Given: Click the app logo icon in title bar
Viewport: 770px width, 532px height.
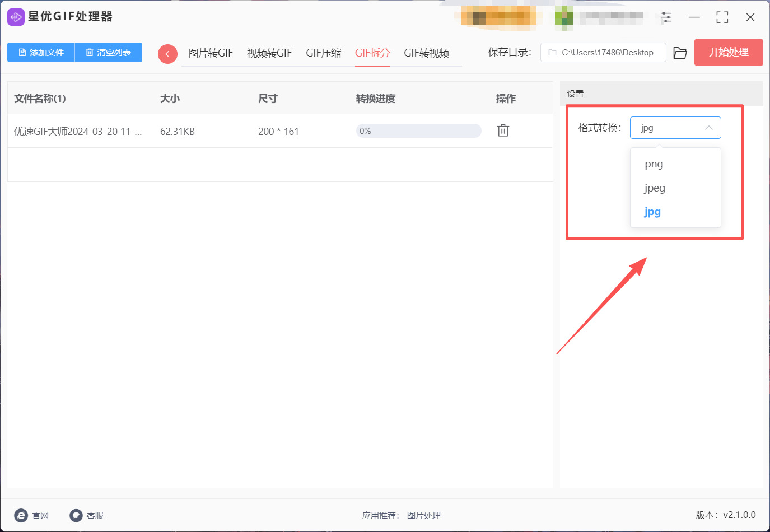Looking at the screenshot, I should pos(16,17).
